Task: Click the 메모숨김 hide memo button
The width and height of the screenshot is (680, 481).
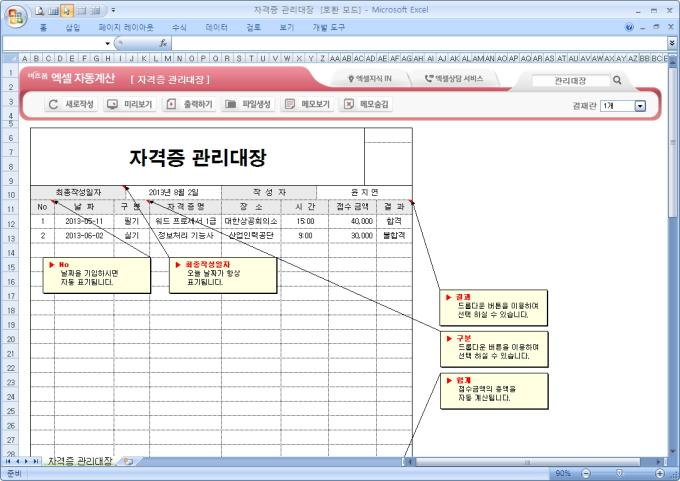Action: pyautogui.click(x=366, y=104)
